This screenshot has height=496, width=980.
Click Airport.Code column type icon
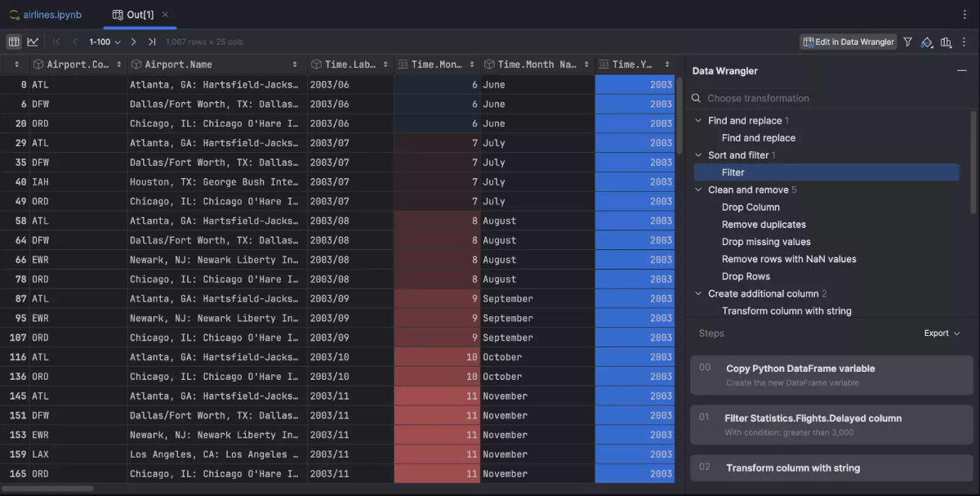tap(38, 65)
